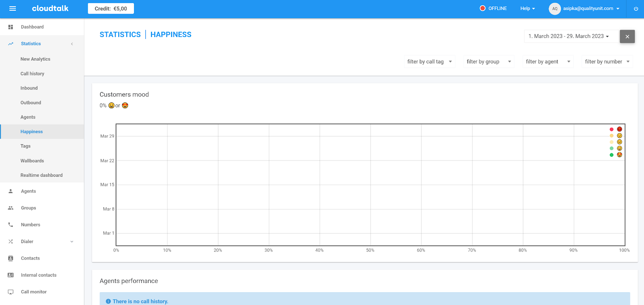This screenshot has height=305, width=644.
Task: Open the filter by call tag dropdown
Action: pos(429,61)
